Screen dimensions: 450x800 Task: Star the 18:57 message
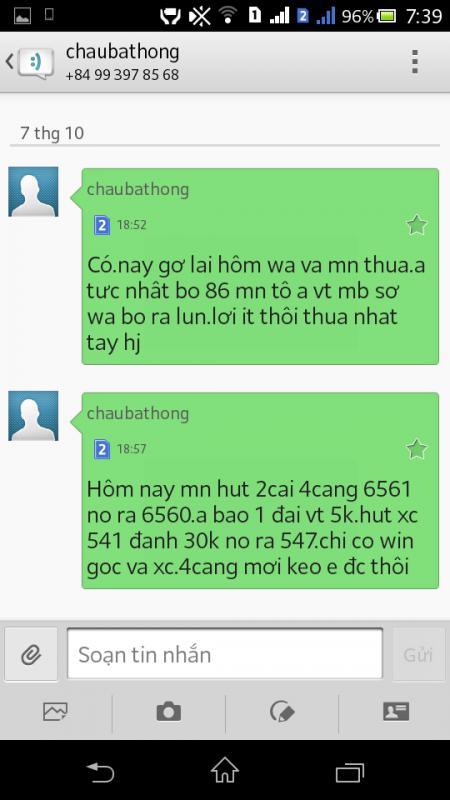click(x=416, y=449)
